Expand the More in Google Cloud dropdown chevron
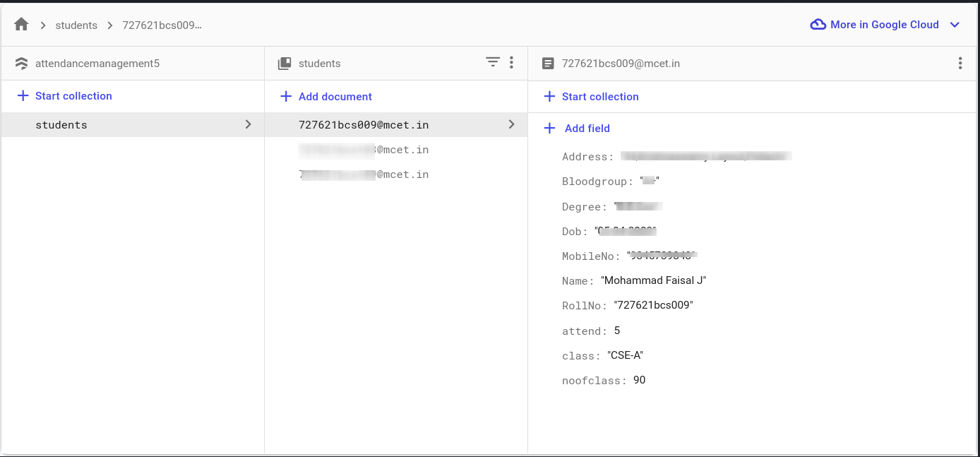The width and height of the screenshot is (980, 457). (x=955, y=25)
